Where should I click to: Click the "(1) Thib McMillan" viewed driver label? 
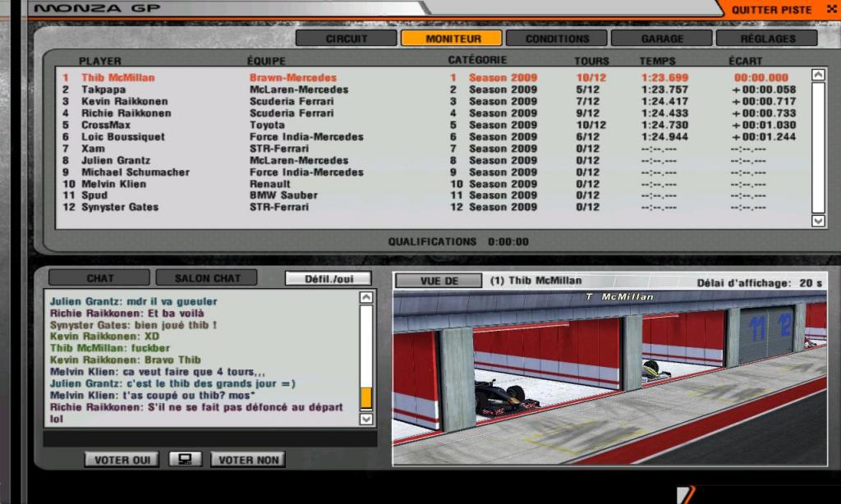tap(535, 281)
